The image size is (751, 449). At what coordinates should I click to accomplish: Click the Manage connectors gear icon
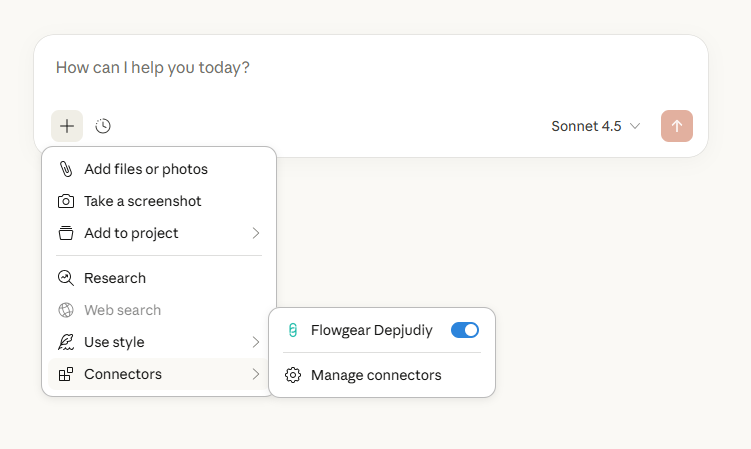293,375
